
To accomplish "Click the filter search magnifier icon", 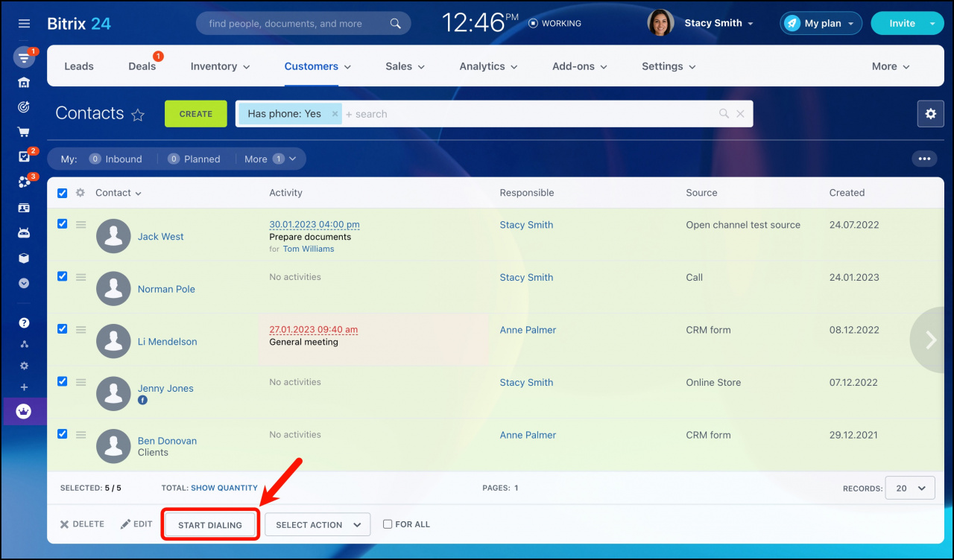I will (x=724, y=114).
